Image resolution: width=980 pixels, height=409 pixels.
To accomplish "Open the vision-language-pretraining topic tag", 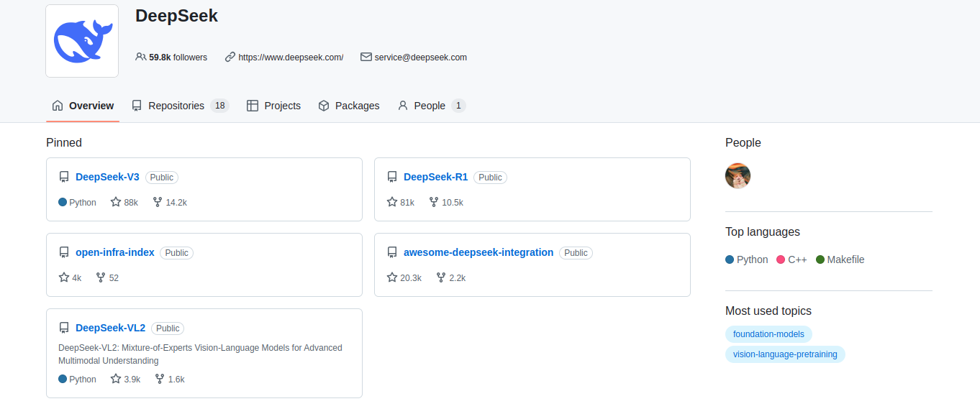I will 785,354.
